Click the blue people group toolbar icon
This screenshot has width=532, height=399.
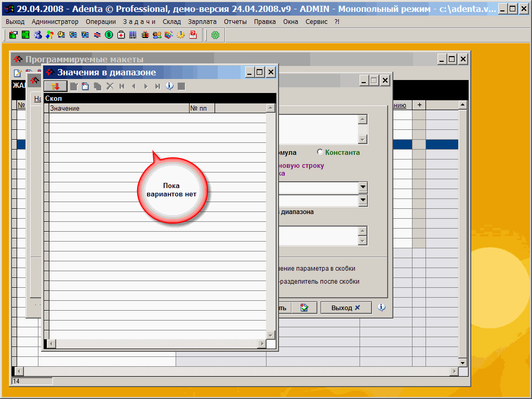[x=37, y=35]
